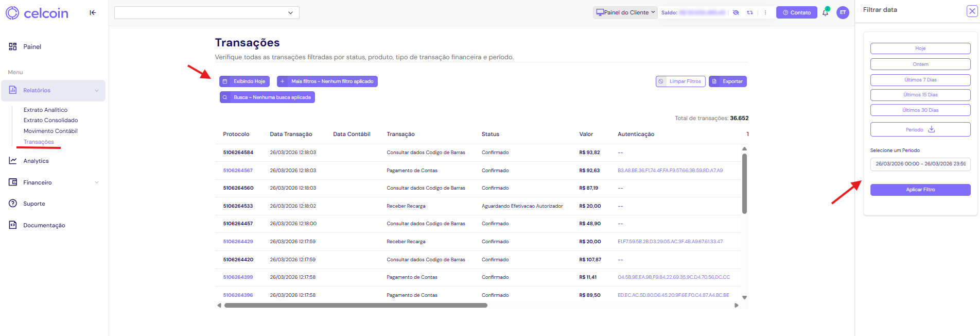Choose the Últimos 7 Dias filter
This screenshot has height=336, width=980.
pos(920,80)
